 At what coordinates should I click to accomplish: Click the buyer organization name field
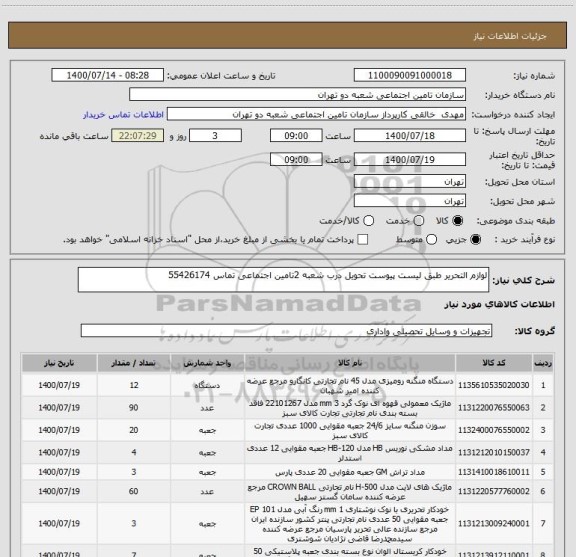tap(298, 95)
